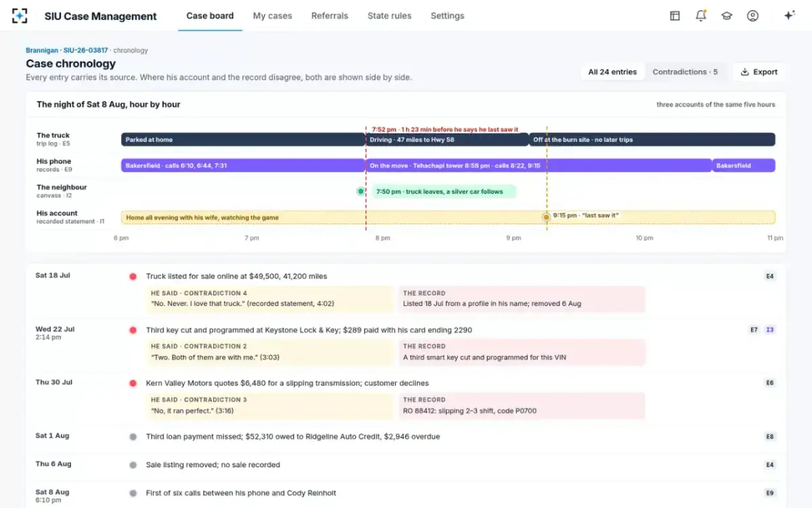Click the red 7:52 pm annotation label
The image size is (812, 508).
coord(445,129)
